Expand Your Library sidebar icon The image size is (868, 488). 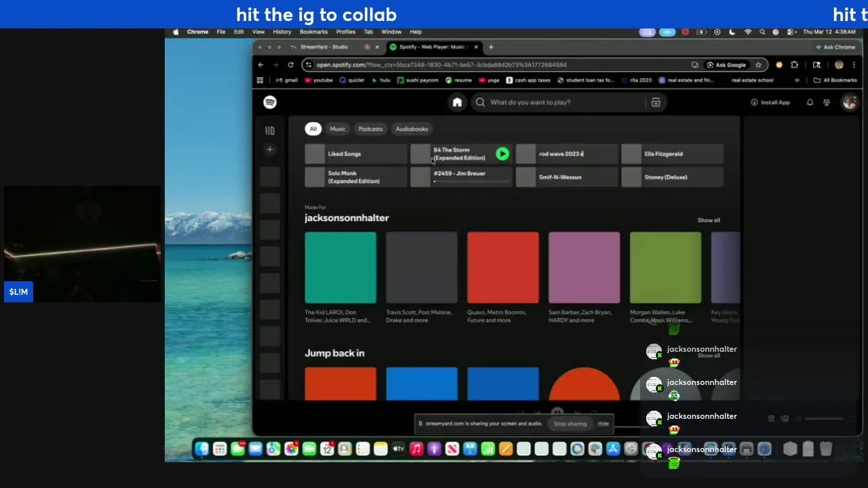(270, 130)
